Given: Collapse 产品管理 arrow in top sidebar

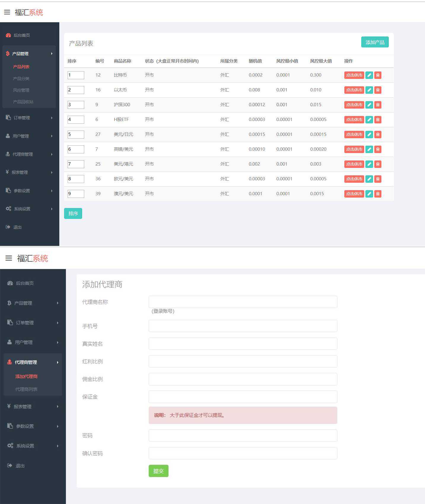Looking at the screenshot, I should click(x=52, y=54).
